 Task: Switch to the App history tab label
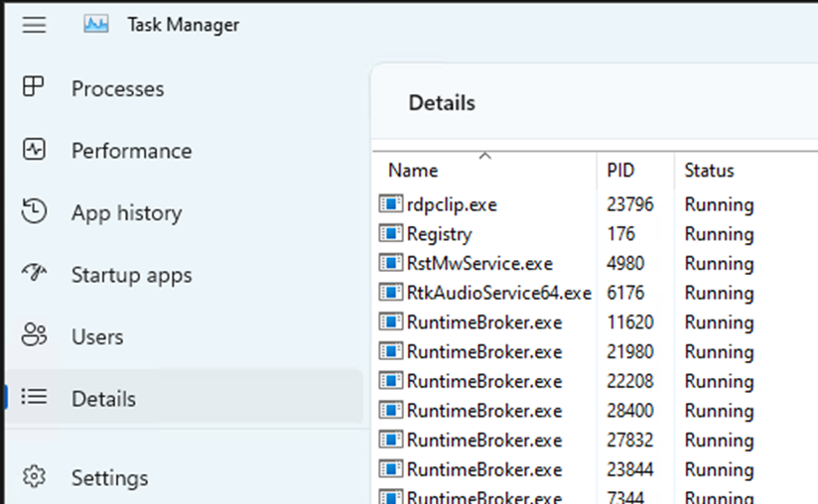coord(126,212)
